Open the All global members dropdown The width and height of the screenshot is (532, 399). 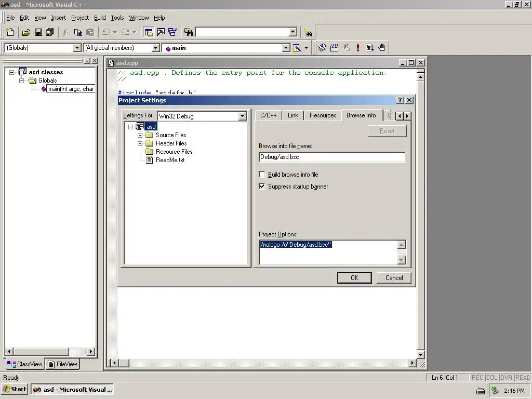(x=155, y=48)
